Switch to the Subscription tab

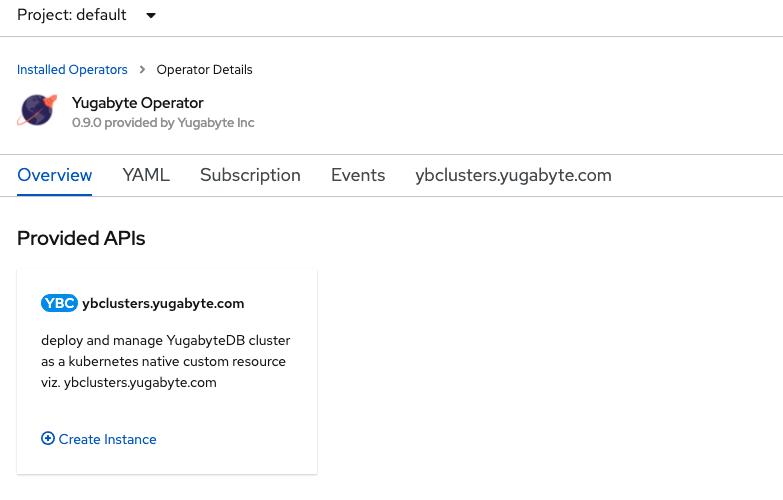pyautogui.click(x=250, y=175)
